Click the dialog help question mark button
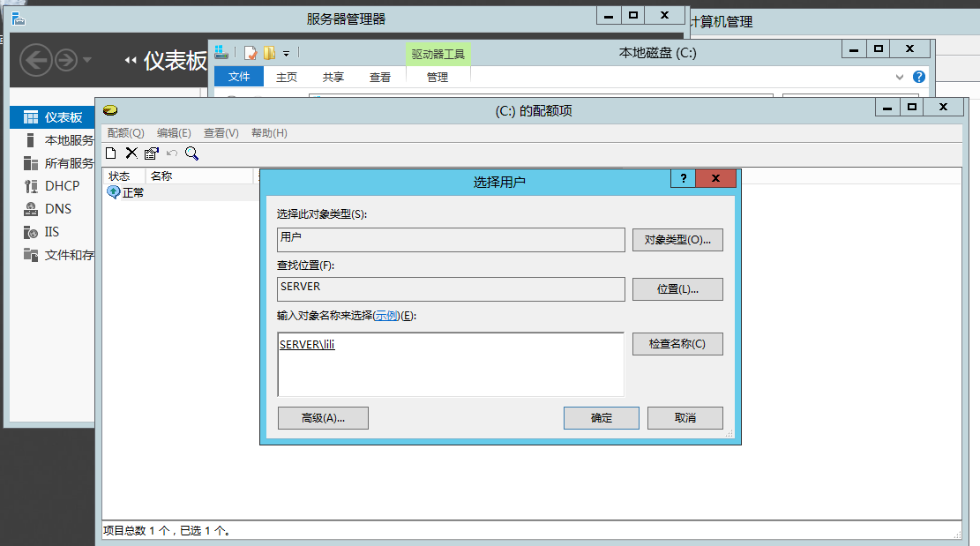 (683, 179)
